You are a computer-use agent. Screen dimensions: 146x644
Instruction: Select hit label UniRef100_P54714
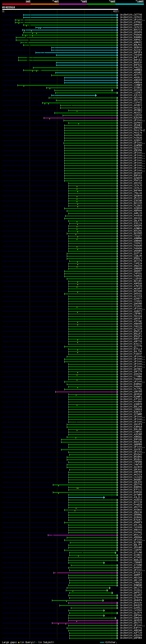[131, 180]
